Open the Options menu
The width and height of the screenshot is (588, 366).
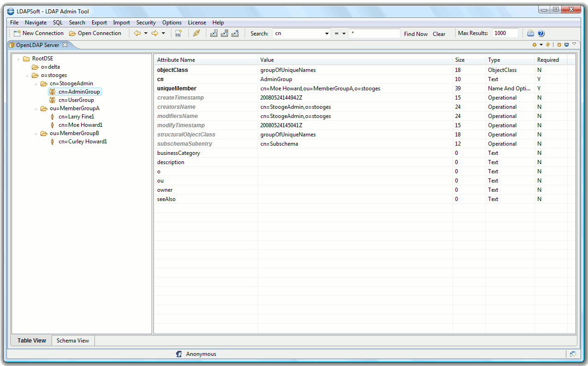172,22
